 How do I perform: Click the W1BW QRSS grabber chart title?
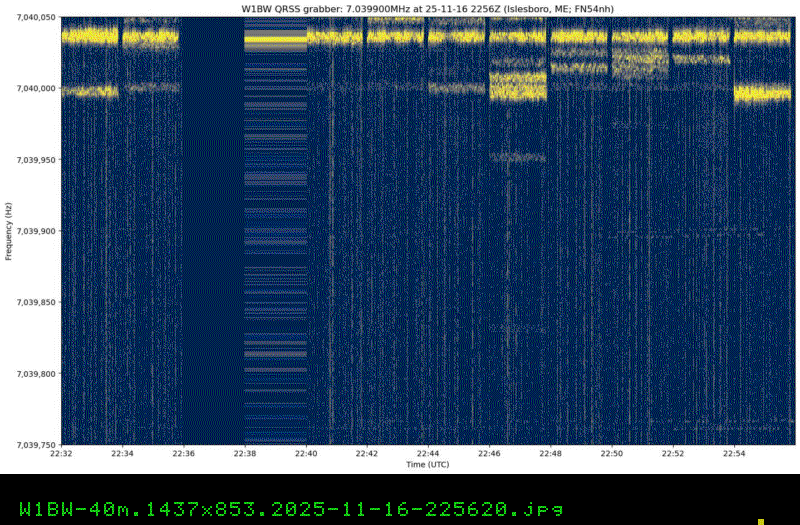[428, 9]
